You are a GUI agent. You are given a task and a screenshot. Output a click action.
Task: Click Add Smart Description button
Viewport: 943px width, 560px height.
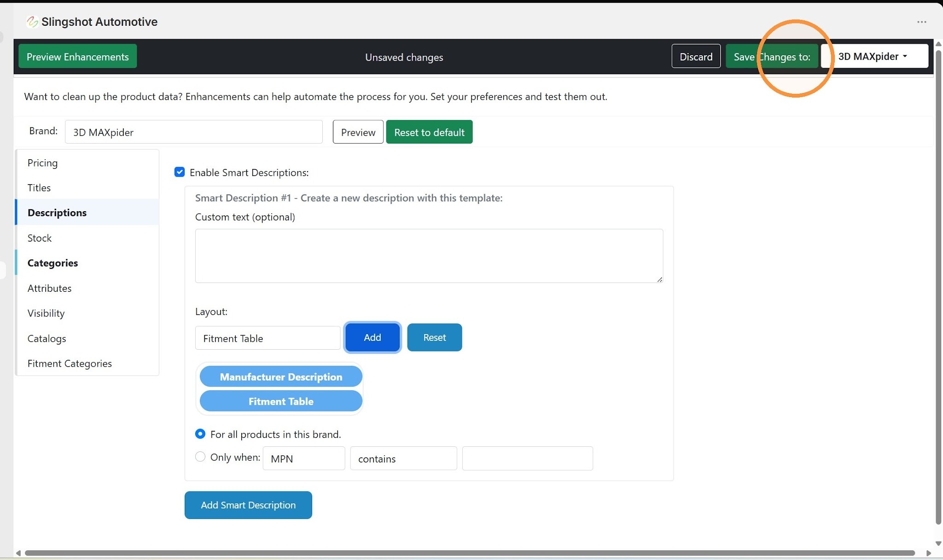pyautogui.click(x=248, y=505)
